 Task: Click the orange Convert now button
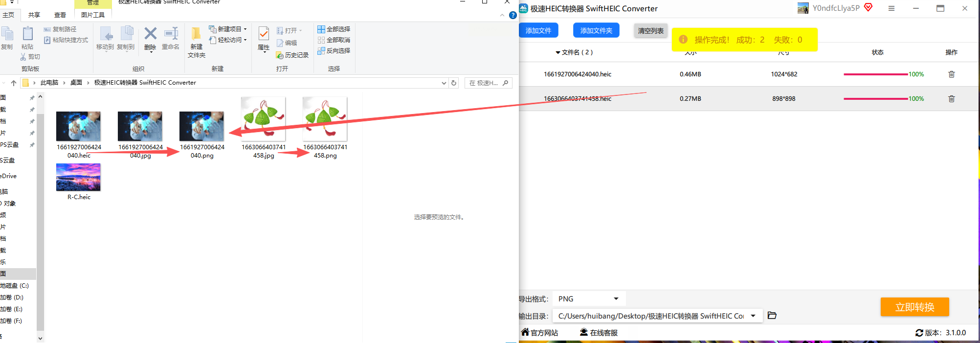(915, 307)
